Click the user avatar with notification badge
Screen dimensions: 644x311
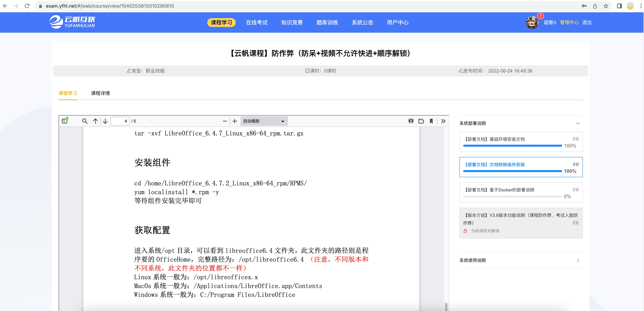(x=532, y=23)
